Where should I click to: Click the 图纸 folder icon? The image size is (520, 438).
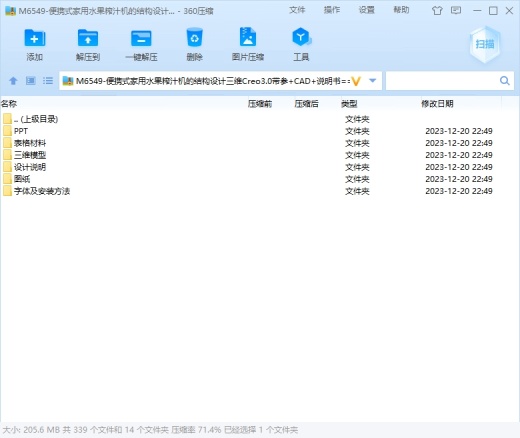(7, 179)
